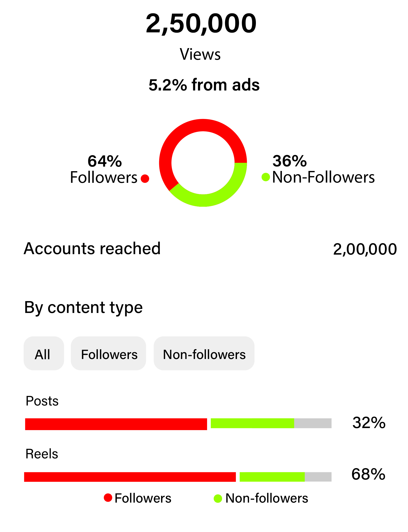Image resolution: width=408 pixels, height=532 pixels.
Task: Click red dot beside 64% Followers label
Action: tap(145, 179)
